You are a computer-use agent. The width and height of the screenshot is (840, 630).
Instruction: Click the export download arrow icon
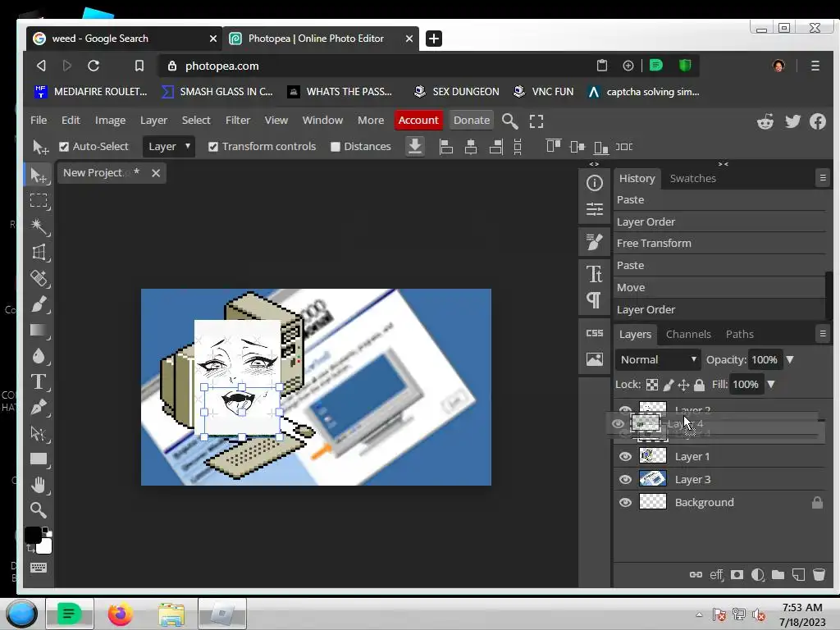[x=414, y=146]
